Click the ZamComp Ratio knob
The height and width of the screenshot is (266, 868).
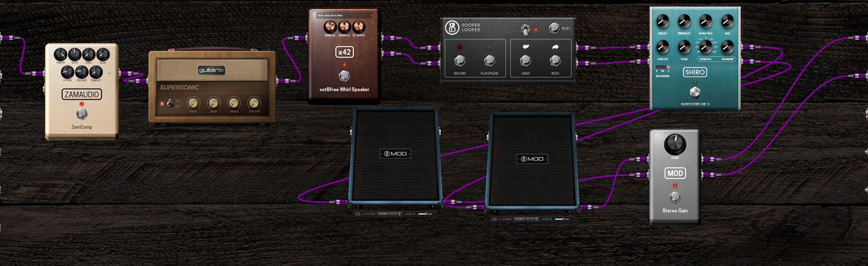click(75, 55)
